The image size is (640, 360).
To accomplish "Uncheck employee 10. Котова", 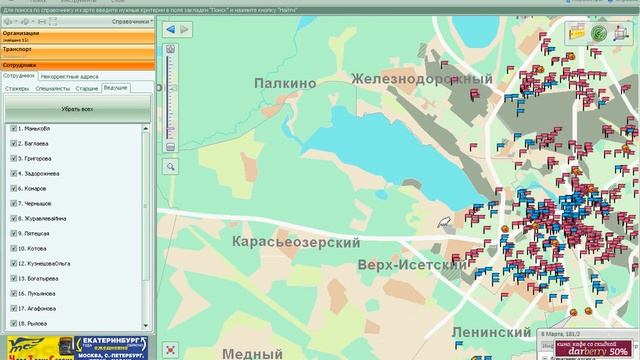I will (13, 248).
